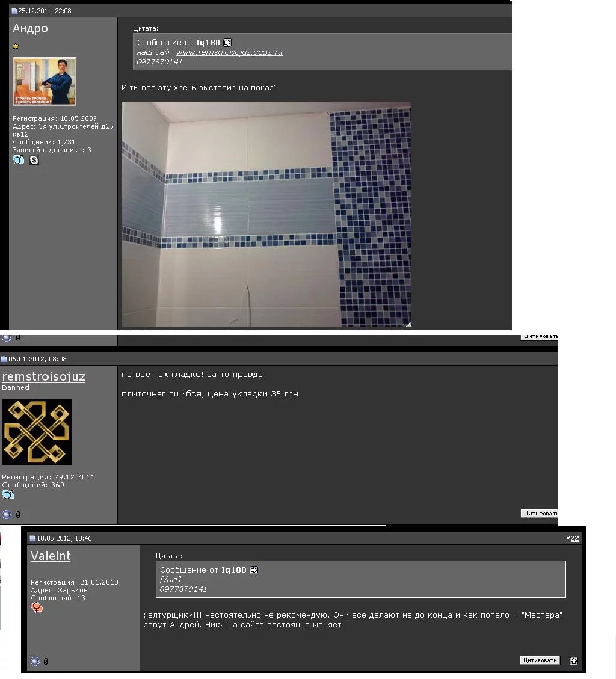Open remstroisojuz's gold knot avatar
The width and height of the screenshot is (616, 679).
click(37, 432)
